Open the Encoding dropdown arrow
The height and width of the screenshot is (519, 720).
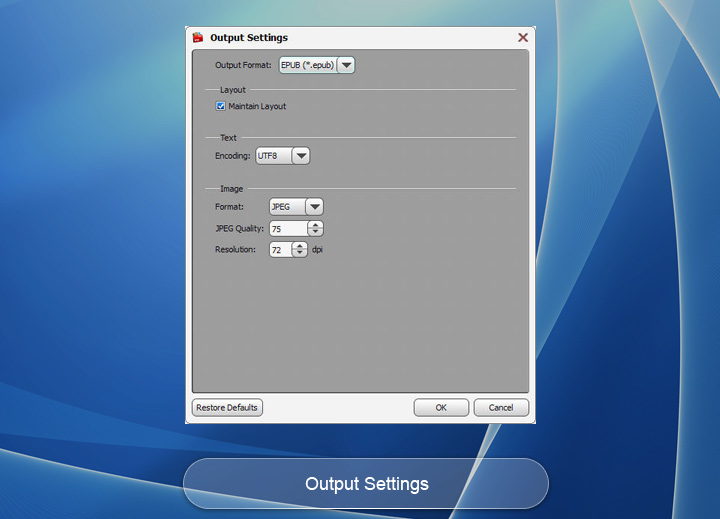(300, 156)
